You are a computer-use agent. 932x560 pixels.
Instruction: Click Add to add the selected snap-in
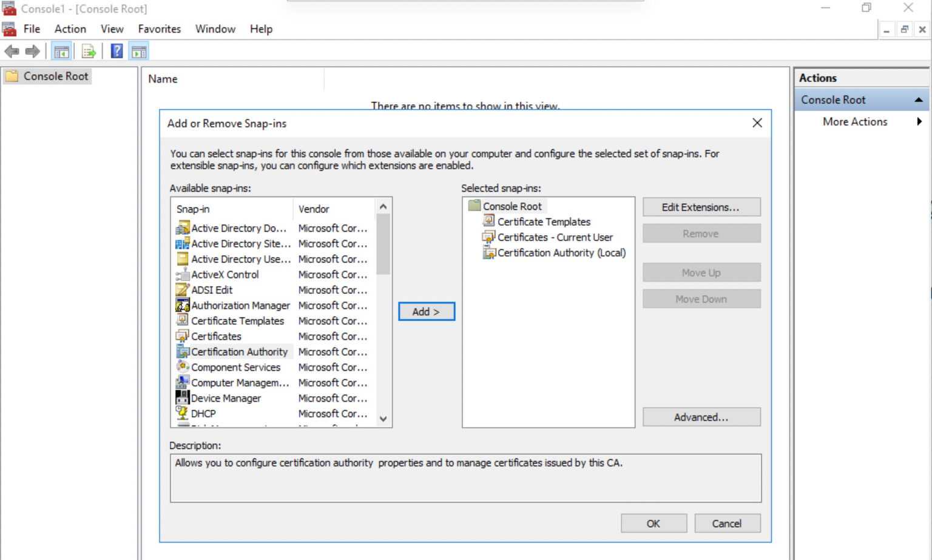tap(425, 311)
